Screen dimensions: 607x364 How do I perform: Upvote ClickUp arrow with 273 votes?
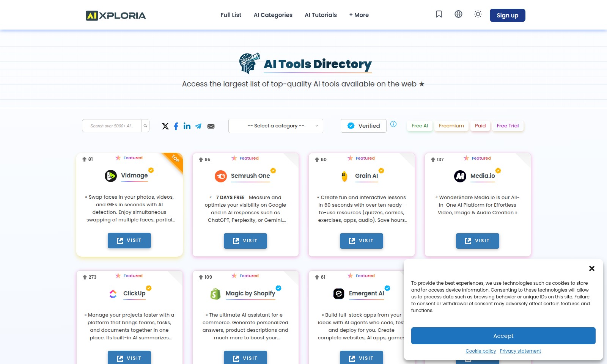tap(85, 277)
